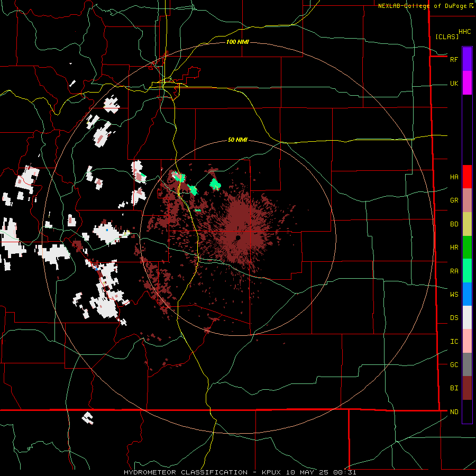Click the HR green color swatch

pos(467,248)
